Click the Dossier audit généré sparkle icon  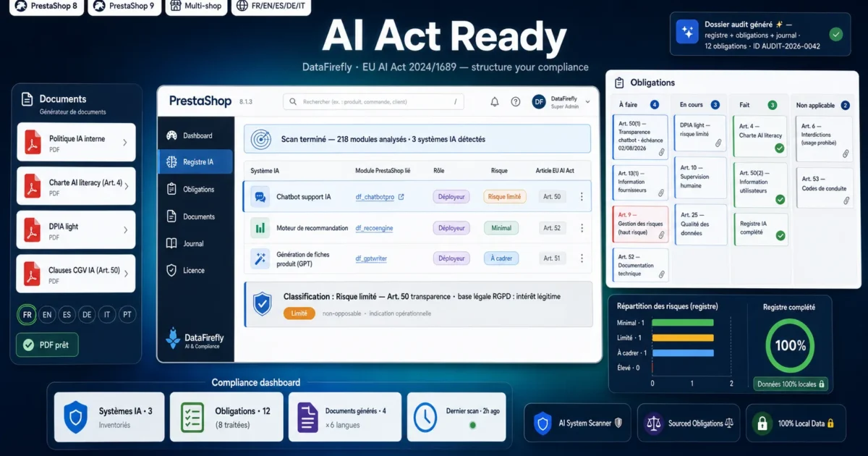point(686,33)
